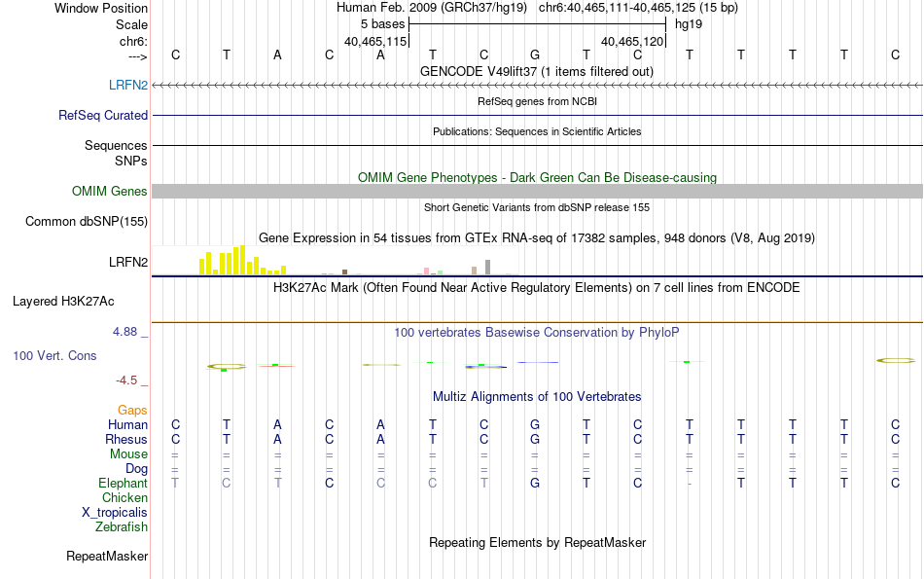Screen dimensions: 924x579
Task: Click the Sequences track label
Action: (x=116, y=145)
